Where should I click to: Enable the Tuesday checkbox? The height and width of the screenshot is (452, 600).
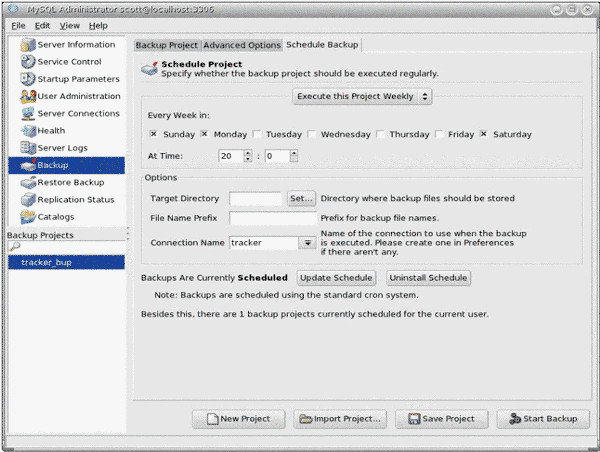pos(258,134)
